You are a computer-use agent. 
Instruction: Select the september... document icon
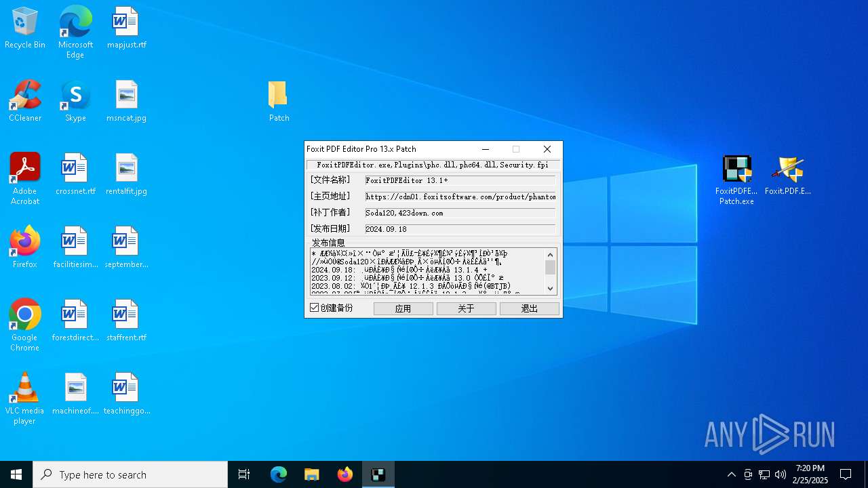[x=126, y=248]
